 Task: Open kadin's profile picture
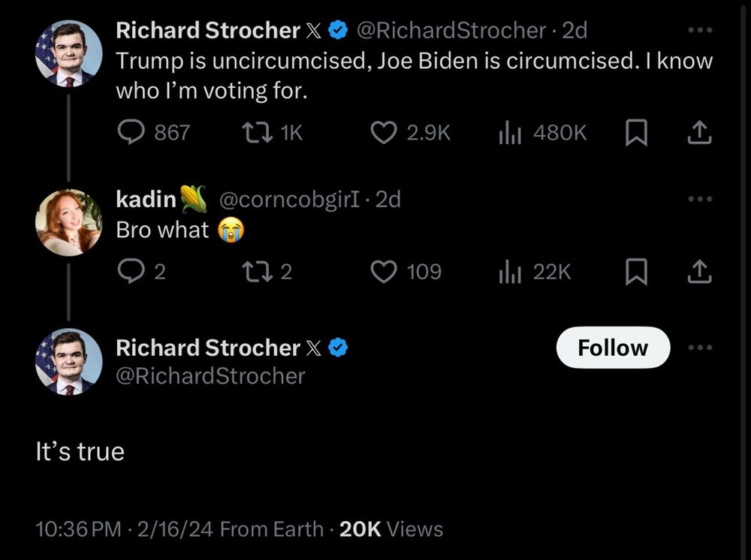[x=68, y=222]
